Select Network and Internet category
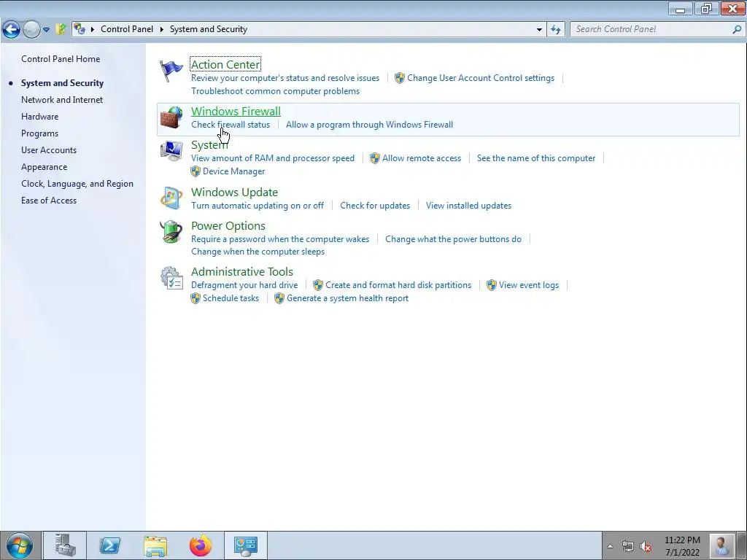 pyautogui.click(x=62, y=99)
